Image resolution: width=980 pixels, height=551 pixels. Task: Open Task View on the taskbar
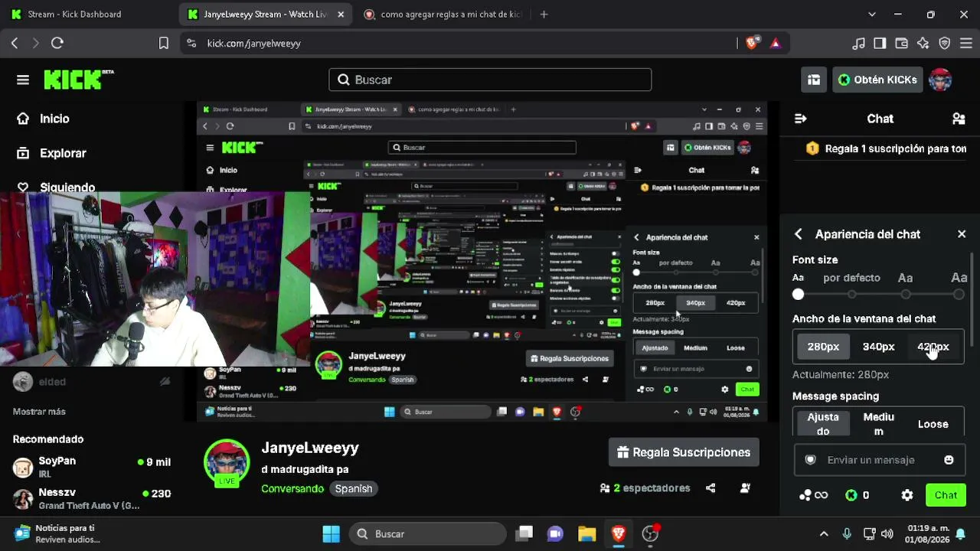(x=524, y=534)
